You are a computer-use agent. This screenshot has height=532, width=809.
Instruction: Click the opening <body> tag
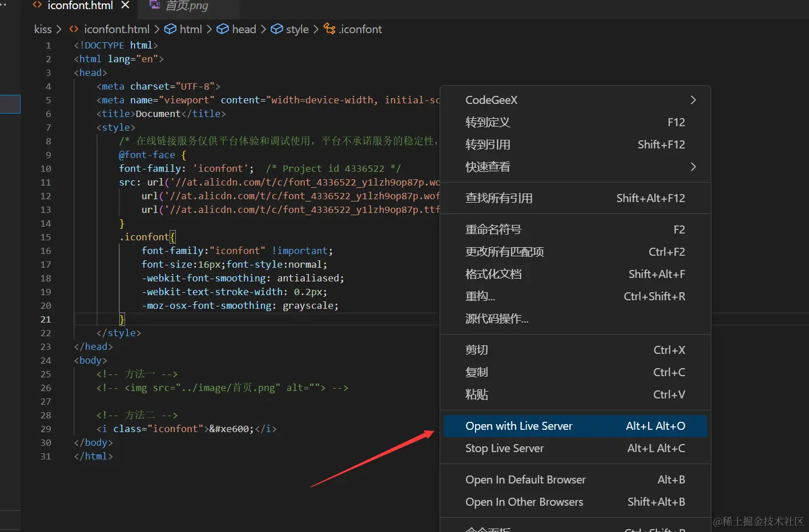pos(91,360)
